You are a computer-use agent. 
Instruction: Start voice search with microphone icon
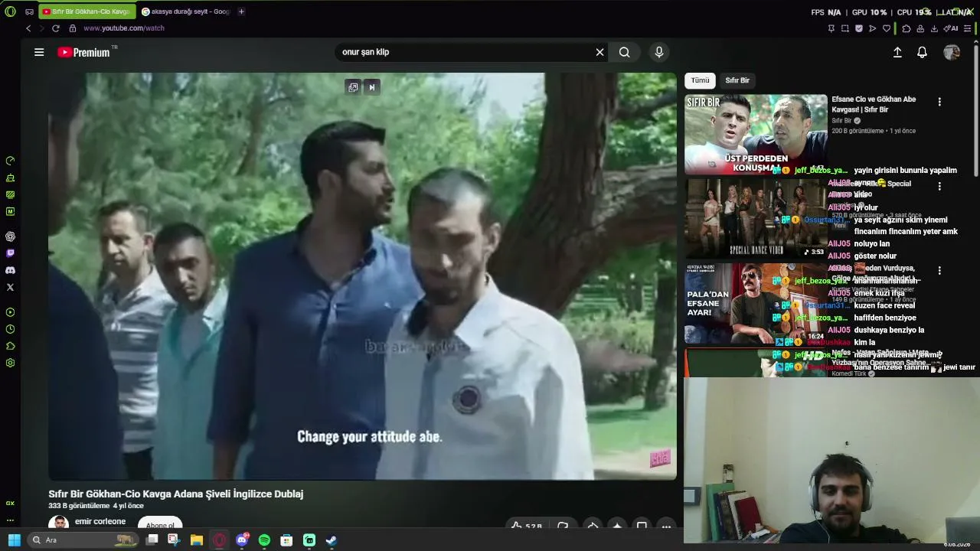pos(659,52)
